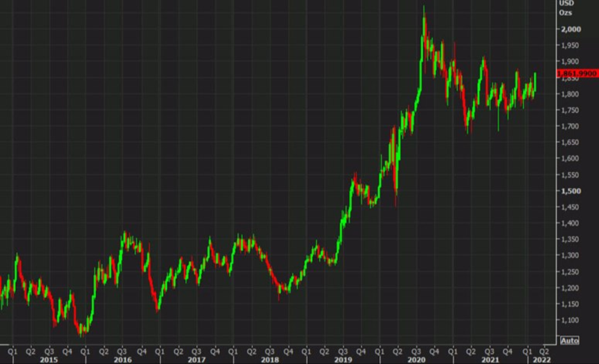599x364 pixels.
Task: Select the 2021 year label on timeline
Action: (491, 358)
